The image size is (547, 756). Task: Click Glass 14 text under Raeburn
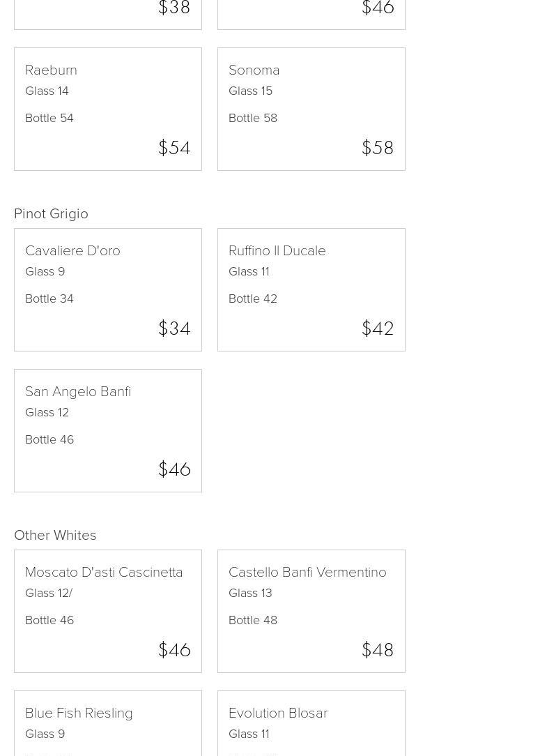coord(47,91)
